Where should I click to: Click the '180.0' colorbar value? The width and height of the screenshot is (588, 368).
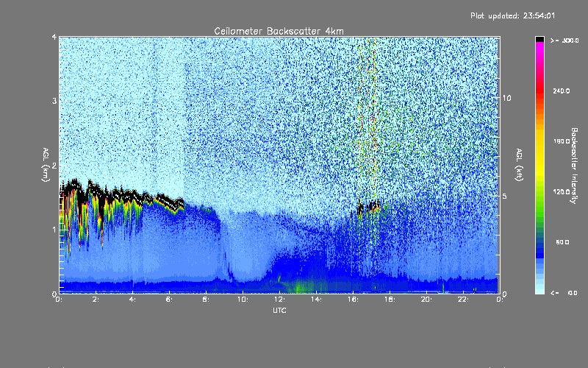point(562,141)
